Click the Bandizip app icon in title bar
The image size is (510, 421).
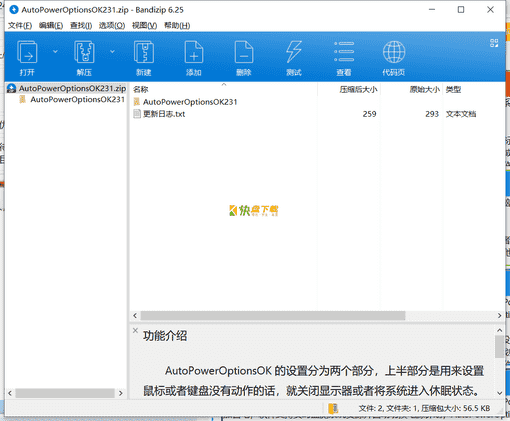(x=14, y=10)
